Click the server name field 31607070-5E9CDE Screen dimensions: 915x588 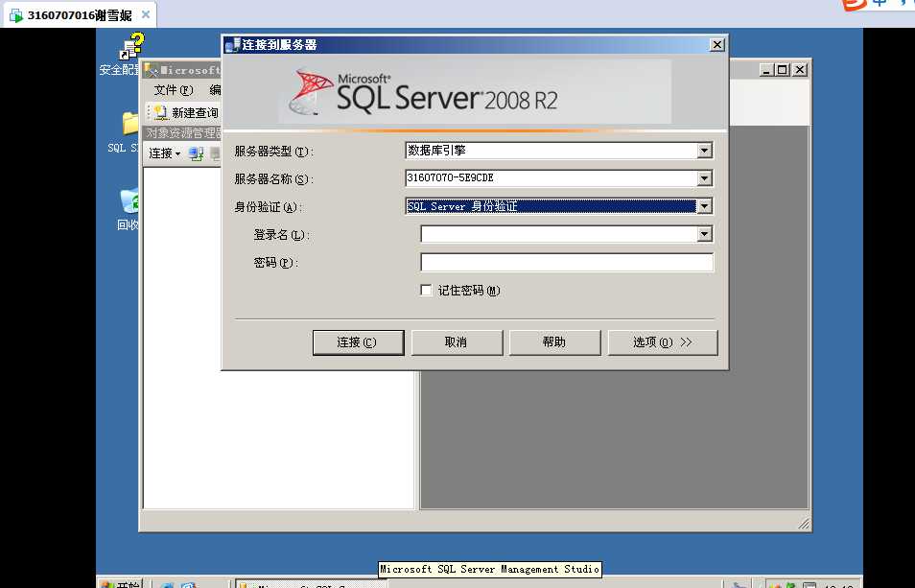click(551, 178)
